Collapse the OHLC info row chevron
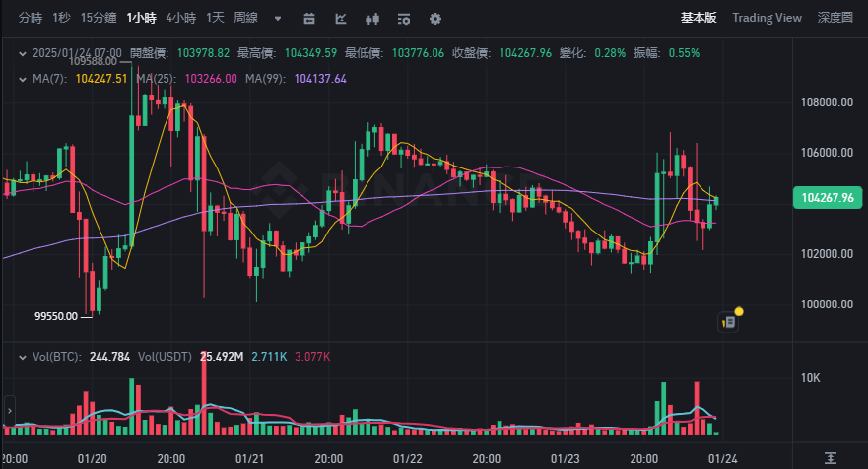This screenshot has height=469, width=868. [x=22, y=54]
